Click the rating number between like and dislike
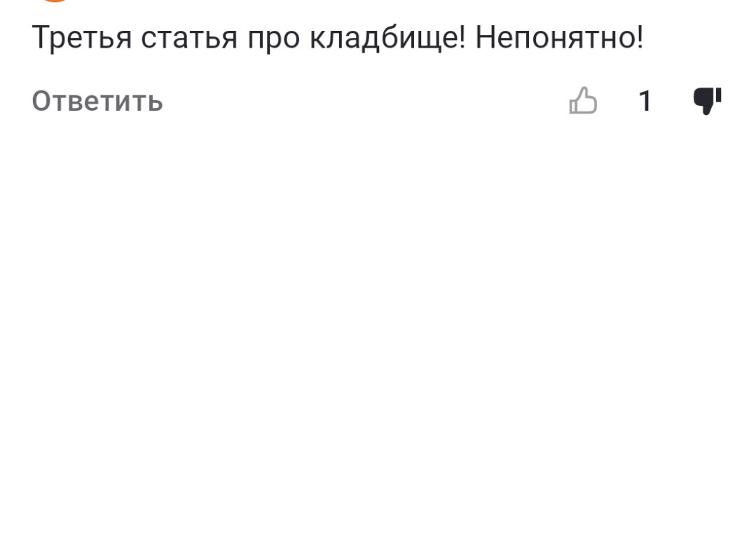Screen dimensions: 756x534 645,102
